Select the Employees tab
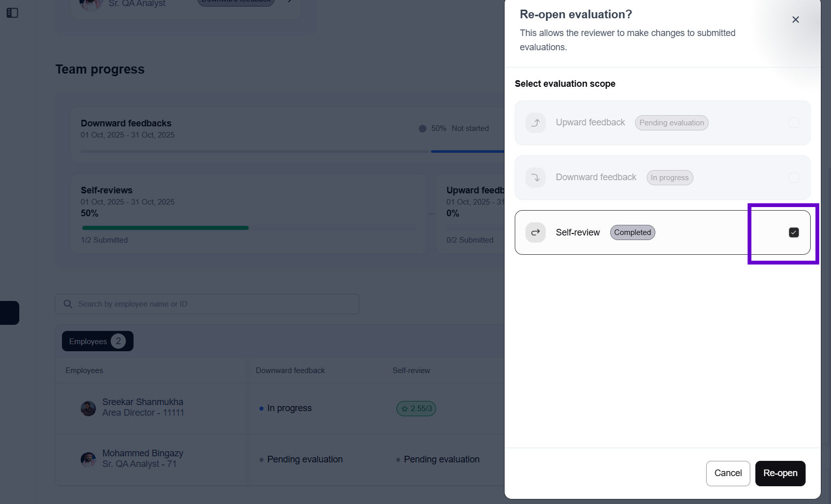This screenshot has width=831, height=504. [x=97, y=341]
